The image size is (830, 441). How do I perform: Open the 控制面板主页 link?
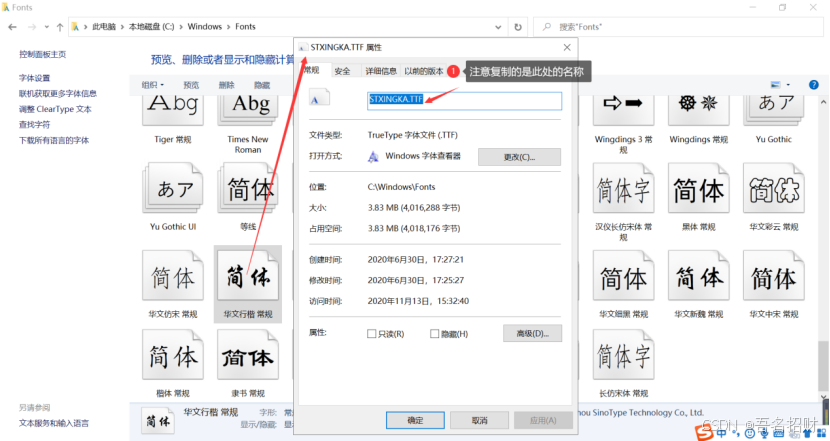pos(42,54)
